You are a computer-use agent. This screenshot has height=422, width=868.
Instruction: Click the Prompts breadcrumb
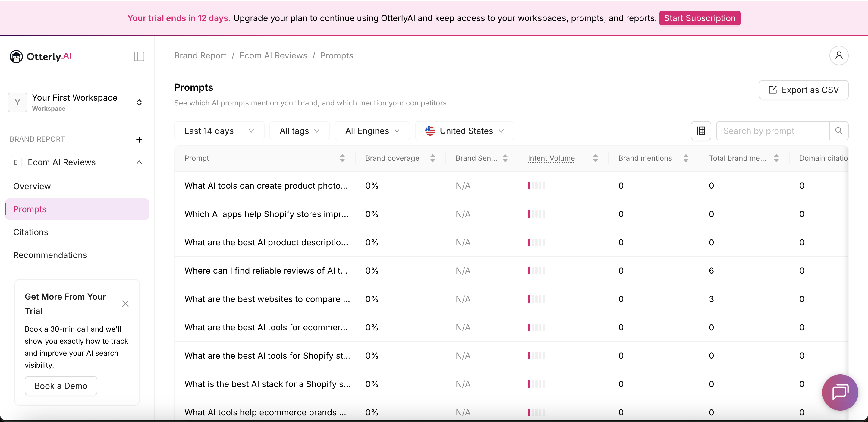337,56
